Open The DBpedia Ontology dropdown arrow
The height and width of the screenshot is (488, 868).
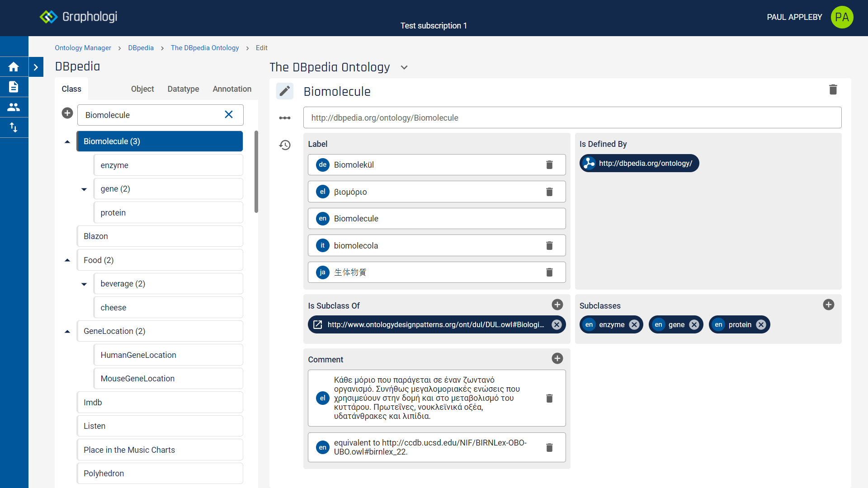point(404,67)
